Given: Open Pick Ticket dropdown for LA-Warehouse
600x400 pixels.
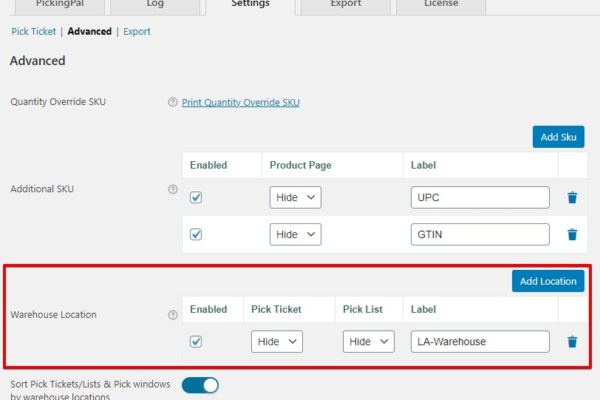Looking at the screenshot, I should pyautogui.click(x=276, y=342).
